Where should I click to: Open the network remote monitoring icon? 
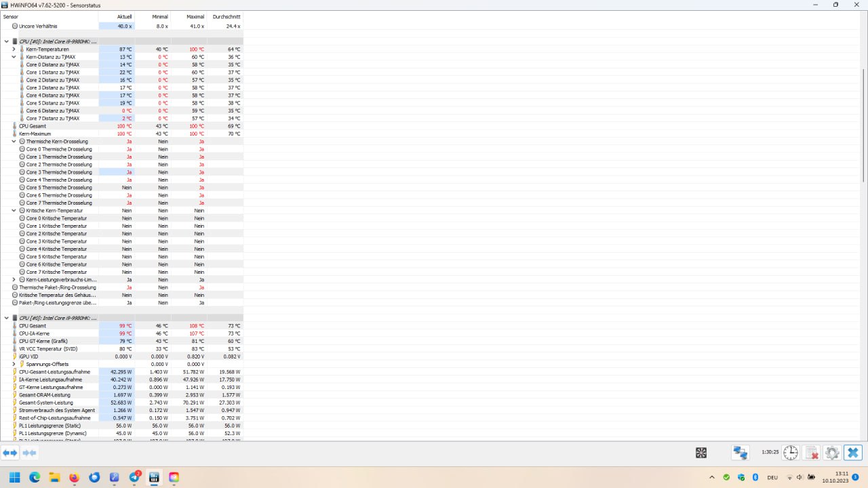coord(740,453)
